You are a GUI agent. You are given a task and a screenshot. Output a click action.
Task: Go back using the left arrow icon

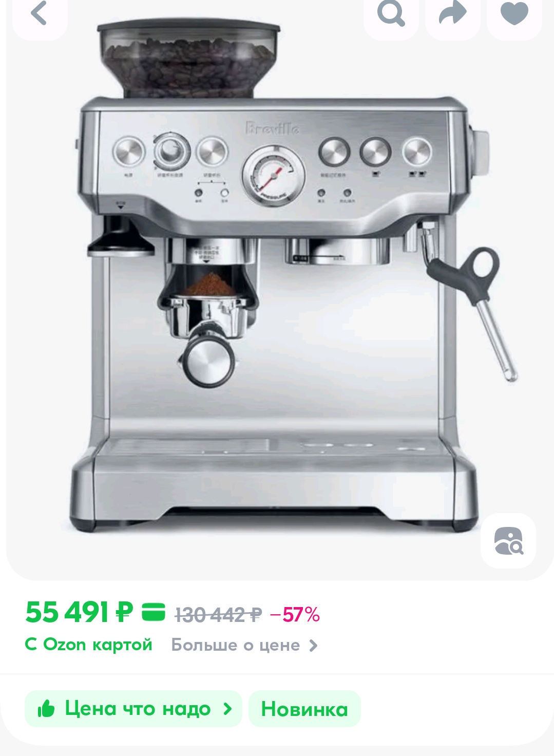tap(40, 14)
